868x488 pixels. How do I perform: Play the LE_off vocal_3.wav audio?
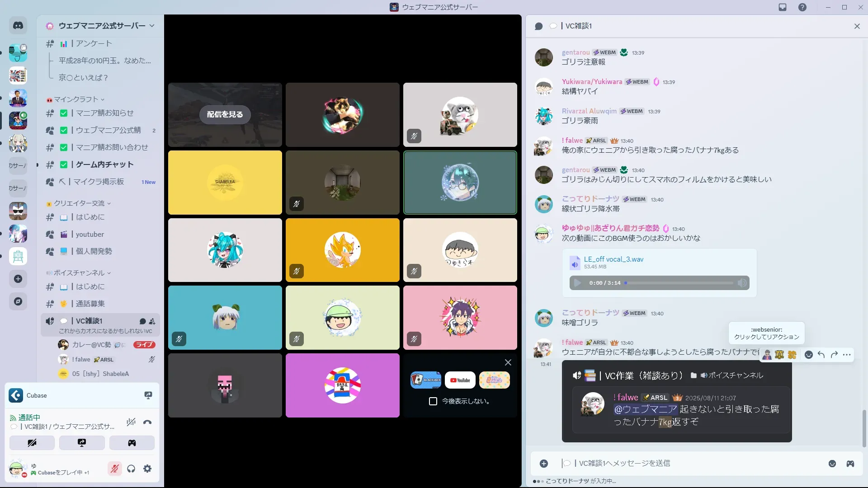(x=577, y=283)
